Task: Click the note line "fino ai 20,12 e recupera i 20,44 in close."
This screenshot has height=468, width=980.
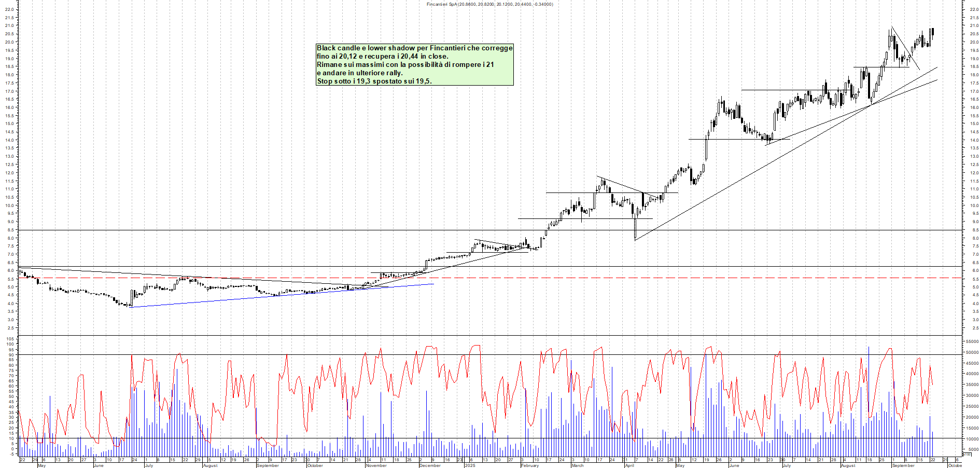Action: tap(383, 56)
